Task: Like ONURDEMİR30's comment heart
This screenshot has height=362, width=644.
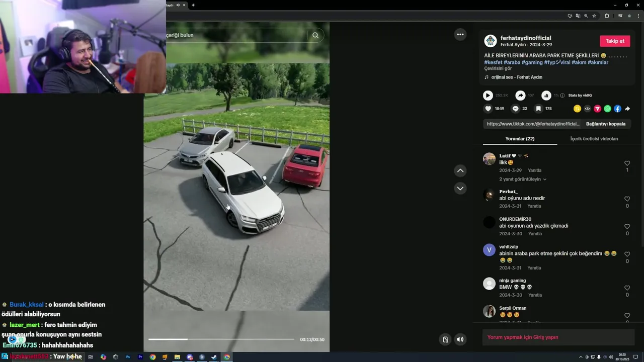Action: pyautogui.click(x=627, y=227)
